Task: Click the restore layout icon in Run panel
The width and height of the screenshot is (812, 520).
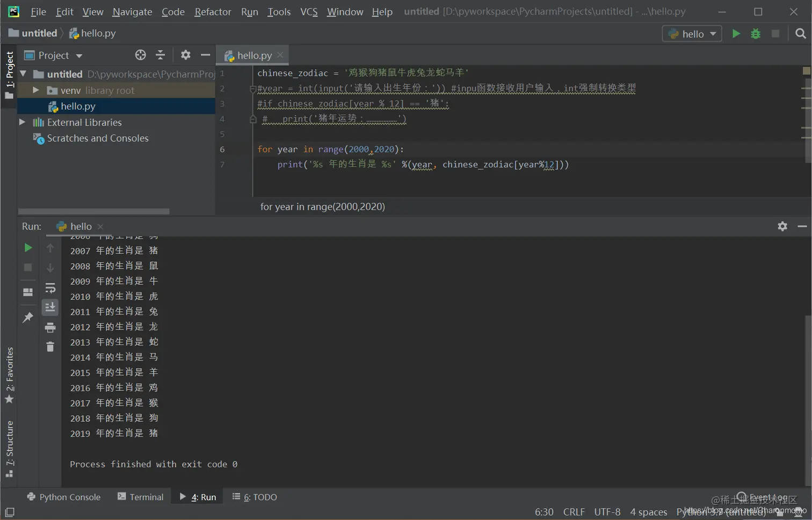Action: point(28,292)
